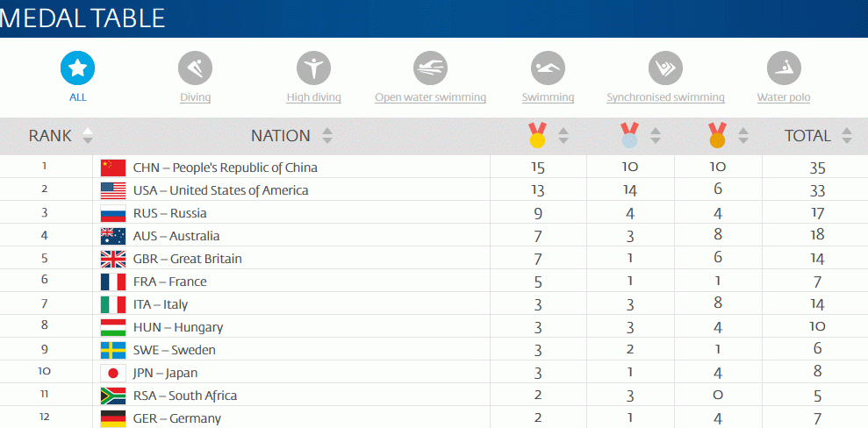This screenshot has height=428, width=868.
Task: Sort table by RANK arrows
Action: (87, 136)
